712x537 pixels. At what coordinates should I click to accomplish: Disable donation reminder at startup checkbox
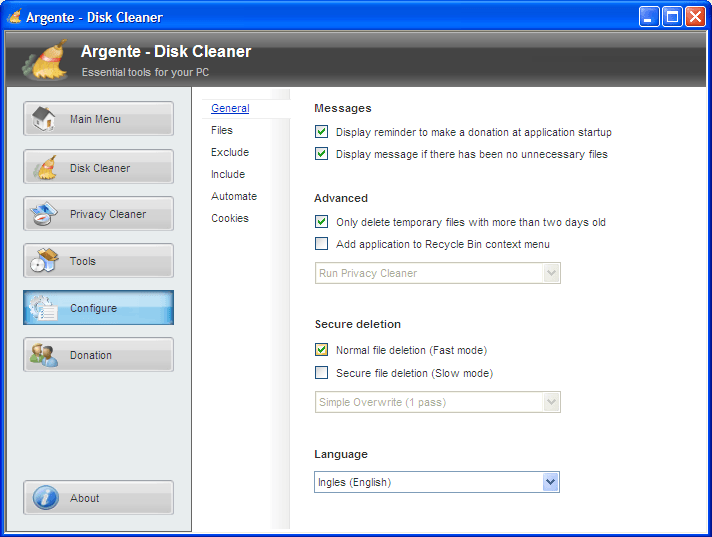[321, 132]
